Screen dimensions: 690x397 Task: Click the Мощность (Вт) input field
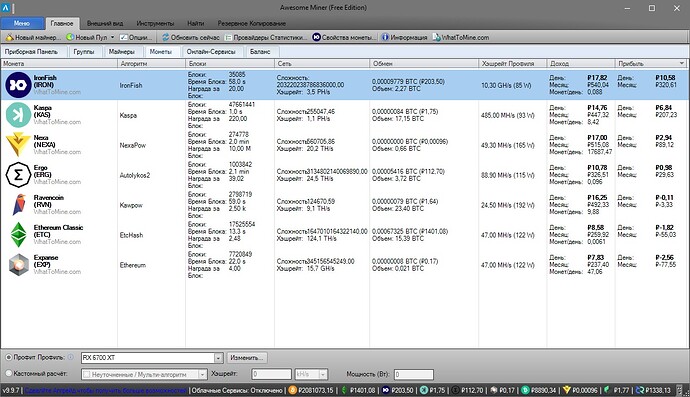tap(414, 375)
